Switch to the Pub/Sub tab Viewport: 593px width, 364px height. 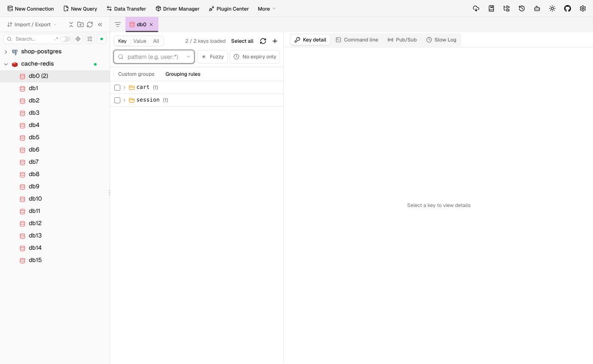point(402,40)
